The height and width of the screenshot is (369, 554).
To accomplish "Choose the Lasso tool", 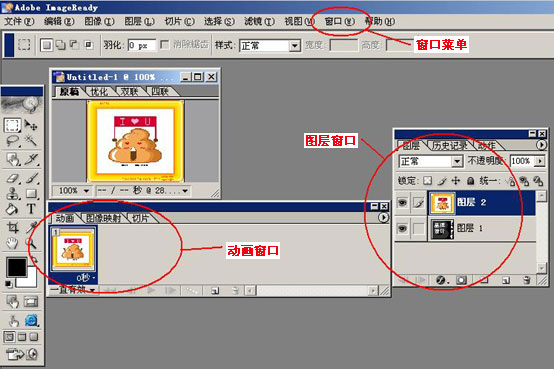I will pyautogui.click(x=13, y=141).
